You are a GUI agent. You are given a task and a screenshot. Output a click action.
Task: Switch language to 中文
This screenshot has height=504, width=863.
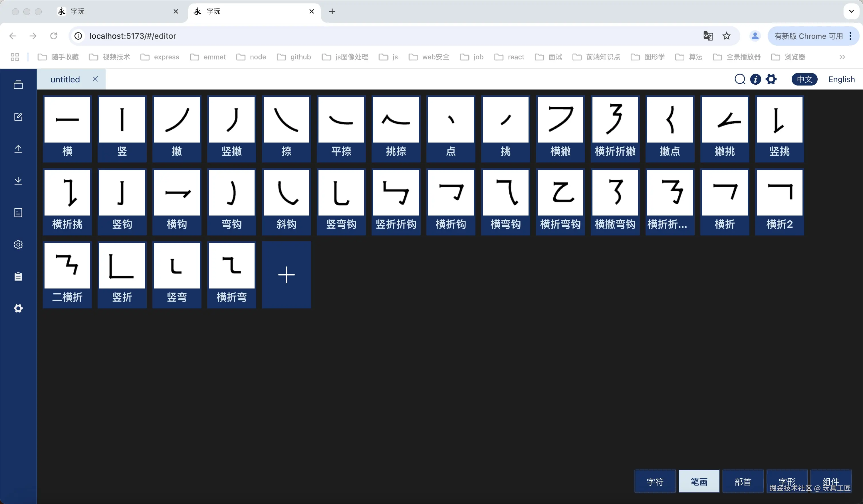[804, 79]
